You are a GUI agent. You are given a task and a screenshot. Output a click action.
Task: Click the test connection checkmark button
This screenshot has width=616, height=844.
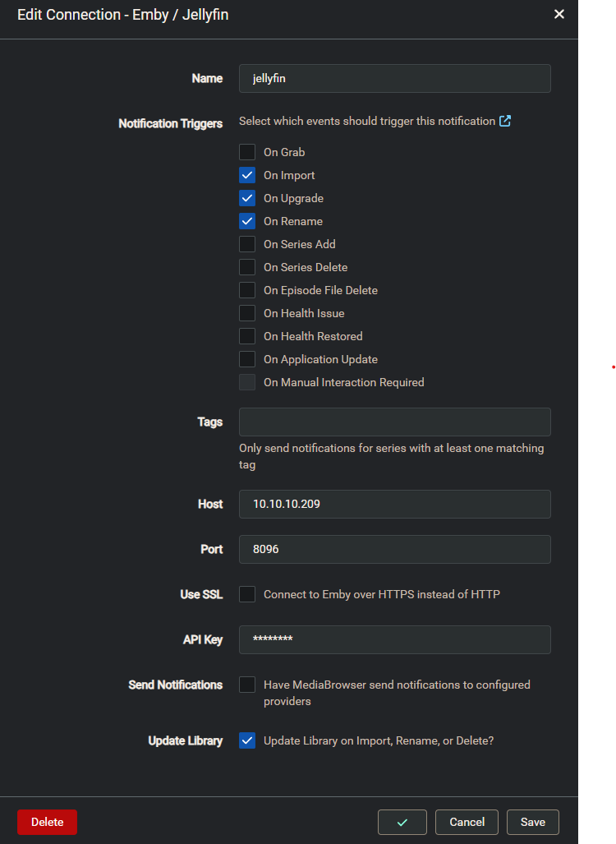(x=402, y=822)
